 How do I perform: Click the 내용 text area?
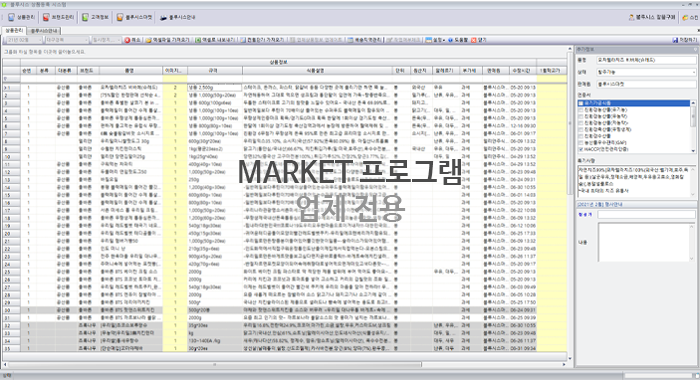pos(646,242)
